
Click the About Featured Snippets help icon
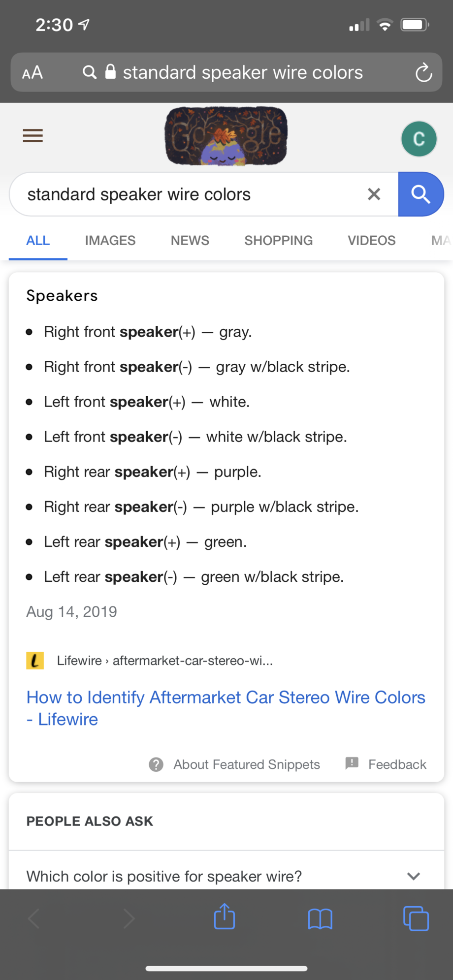click(156, 764)
